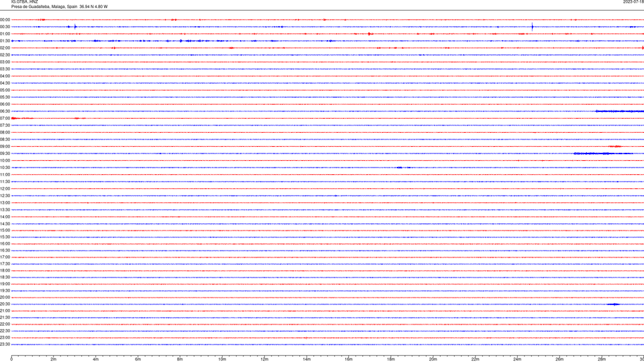Click the 10:30 time label
The height and width of the screenshot is (362, 644).
[x=5, y=168]
